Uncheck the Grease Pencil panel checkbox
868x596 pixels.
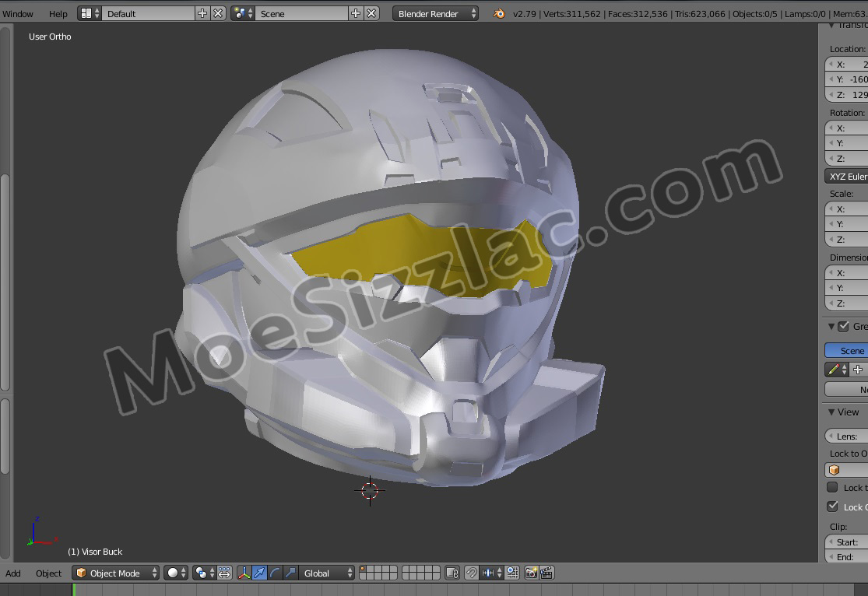tap(843, 327)
